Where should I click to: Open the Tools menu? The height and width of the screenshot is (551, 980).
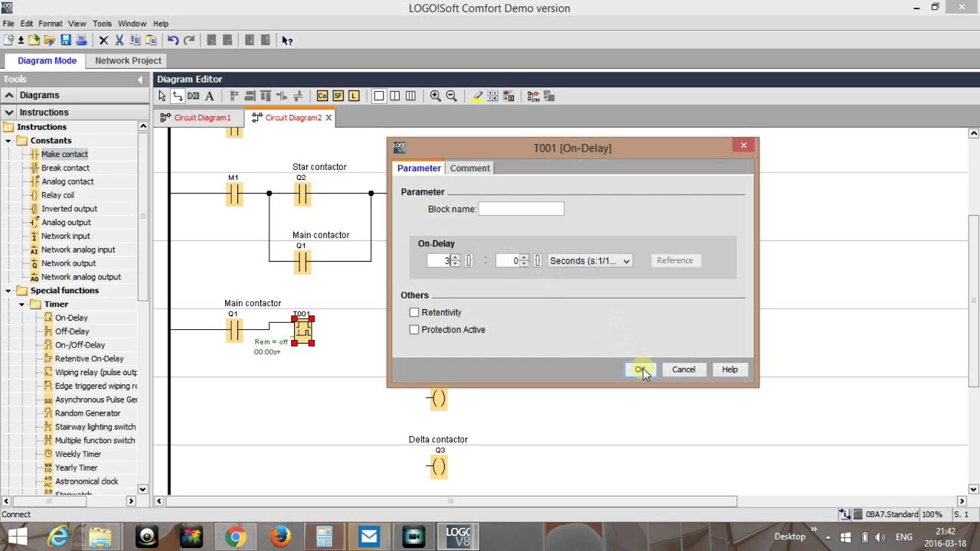point(102,24)
